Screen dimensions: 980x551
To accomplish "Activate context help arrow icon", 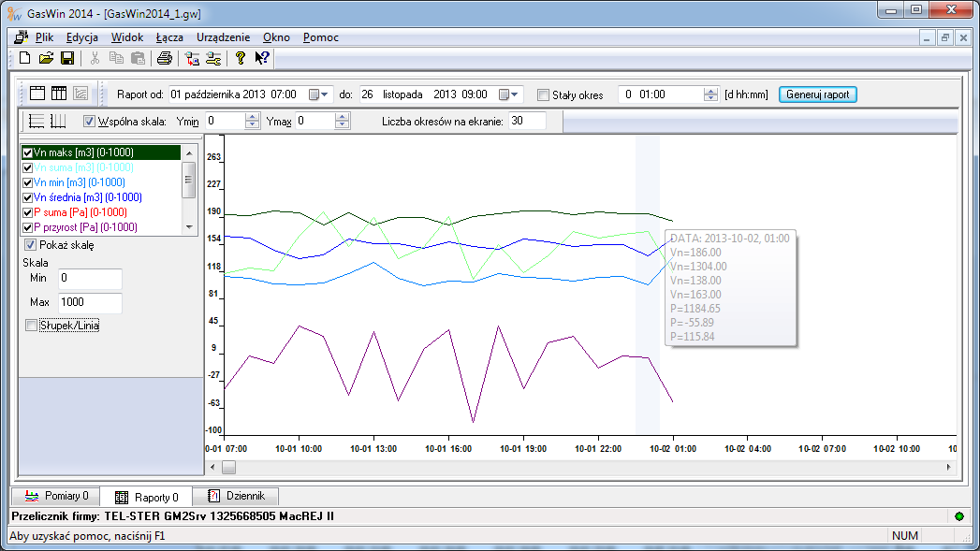I will [x=262, y=58].
